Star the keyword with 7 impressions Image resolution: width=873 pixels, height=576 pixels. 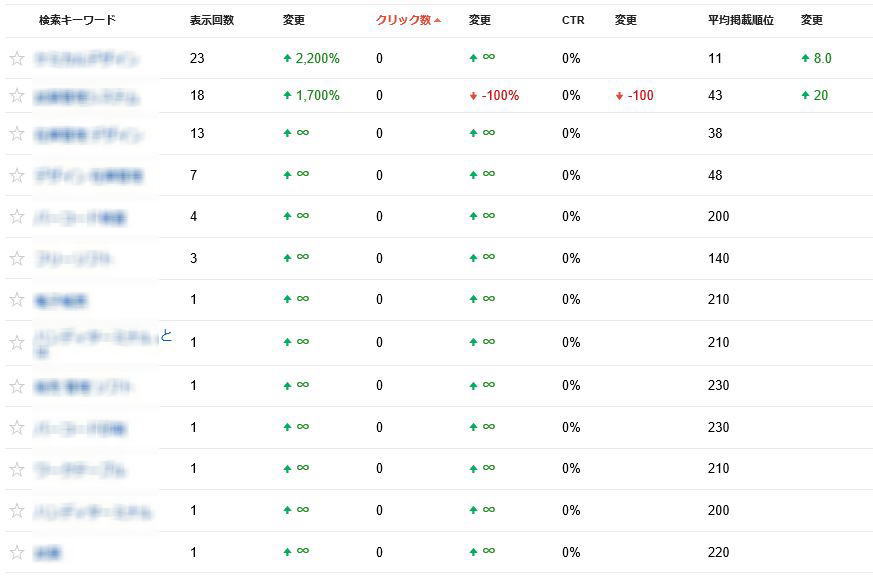coord(17,176)
